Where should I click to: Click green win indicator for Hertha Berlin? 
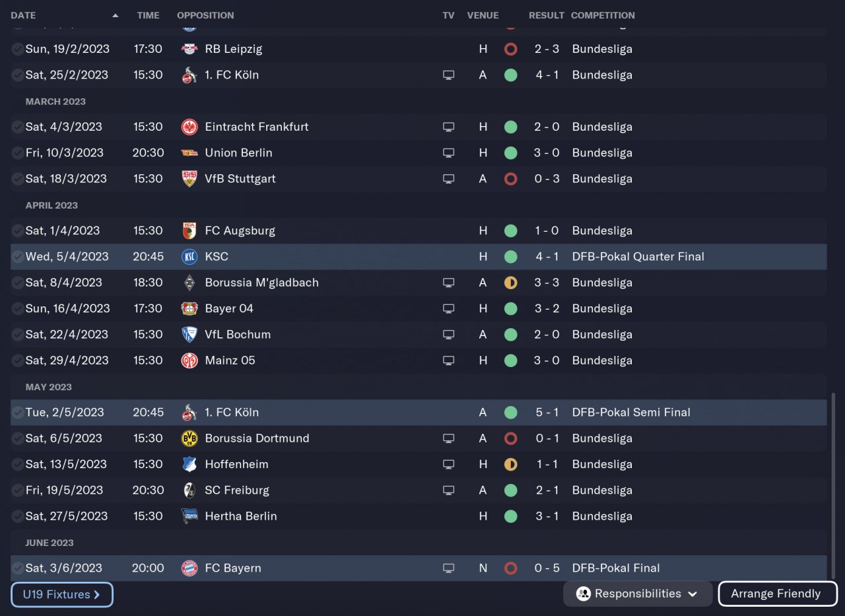point(510,516)
